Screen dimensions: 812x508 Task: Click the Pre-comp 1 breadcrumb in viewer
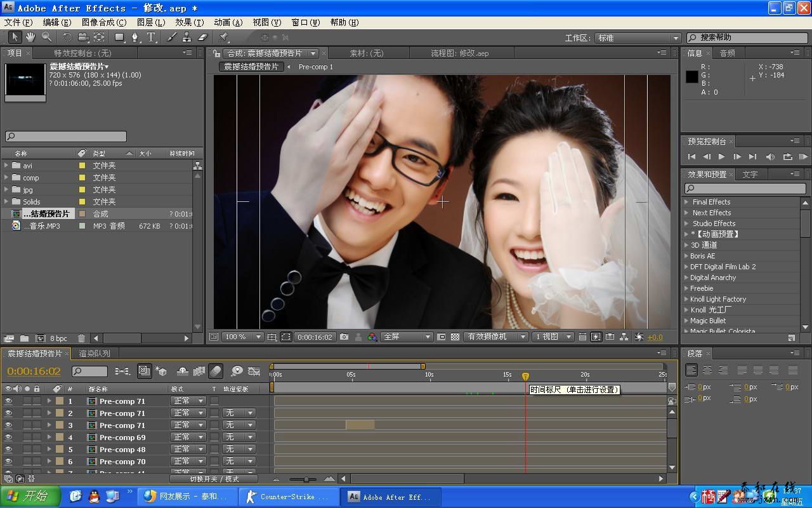(x=315, y=67)
